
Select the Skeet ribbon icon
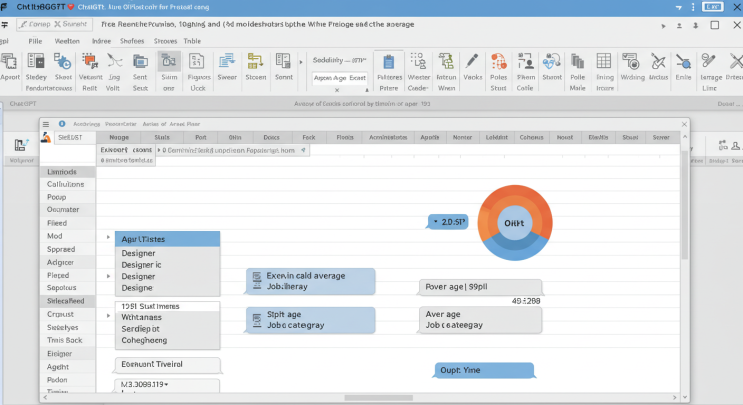tap(63, 62)
